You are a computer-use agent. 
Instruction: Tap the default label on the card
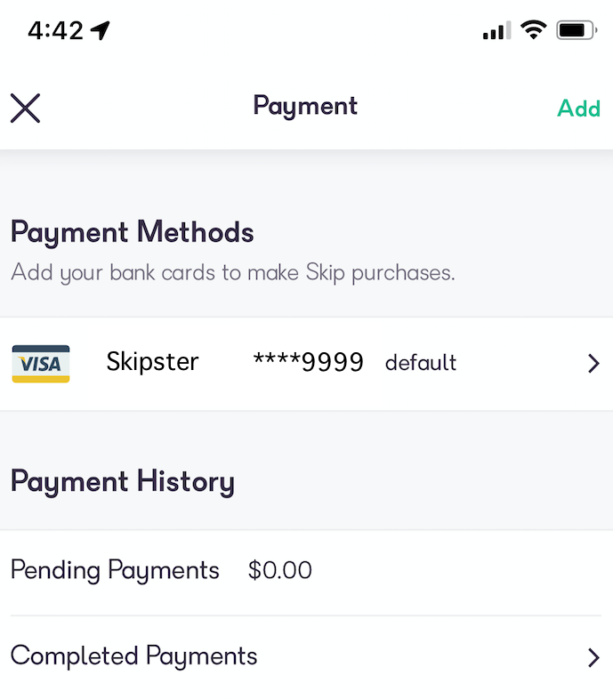[421, 363]
